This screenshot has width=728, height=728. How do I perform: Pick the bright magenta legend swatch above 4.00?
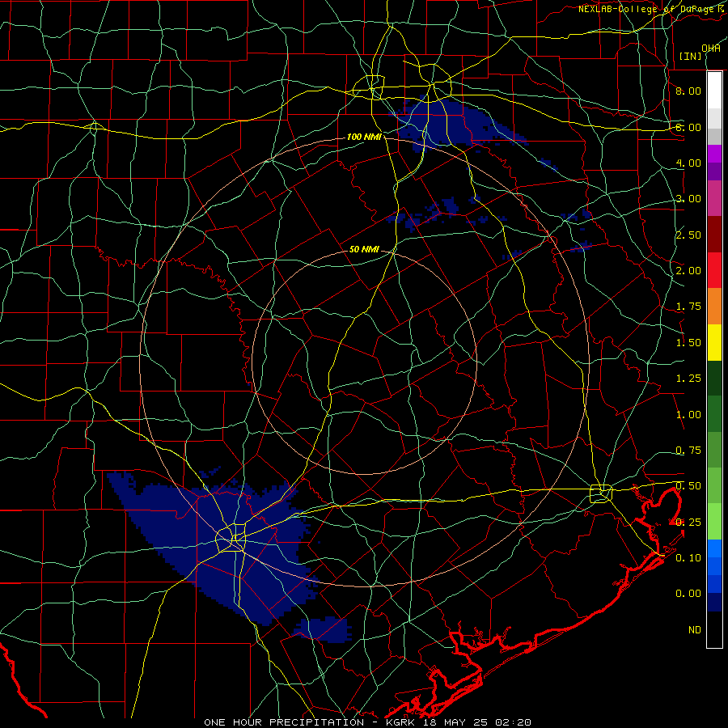714,154
